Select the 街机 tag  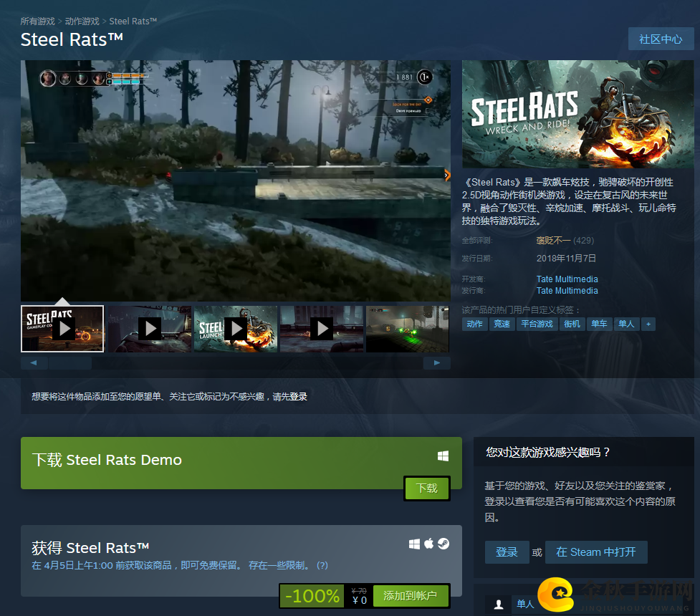click(572, 324)
